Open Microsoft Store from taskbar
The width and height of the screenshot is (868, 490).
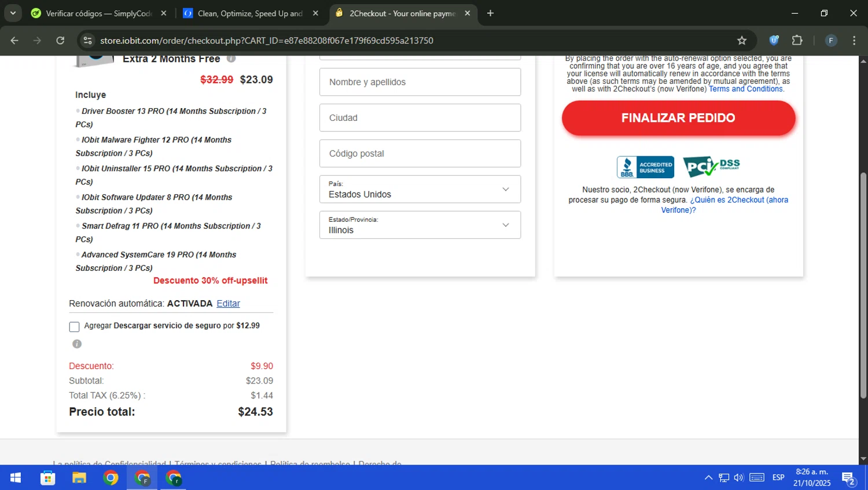pyautogui.click(x=47, y=478)
